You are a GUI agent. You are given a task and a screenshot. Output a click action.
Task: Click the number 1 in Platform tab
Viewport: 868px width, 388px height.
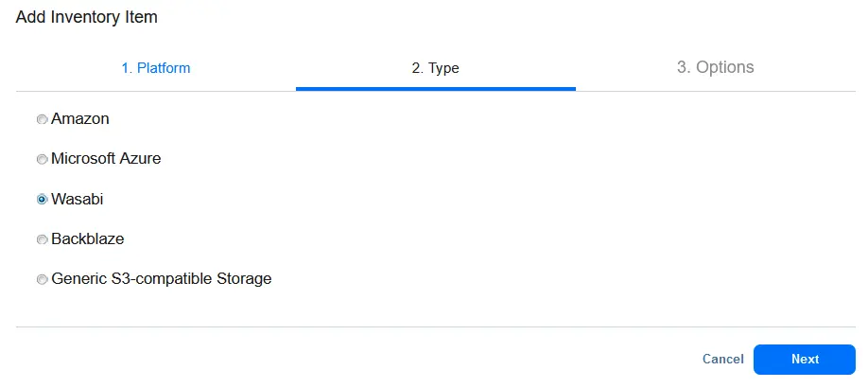point(126,68)
